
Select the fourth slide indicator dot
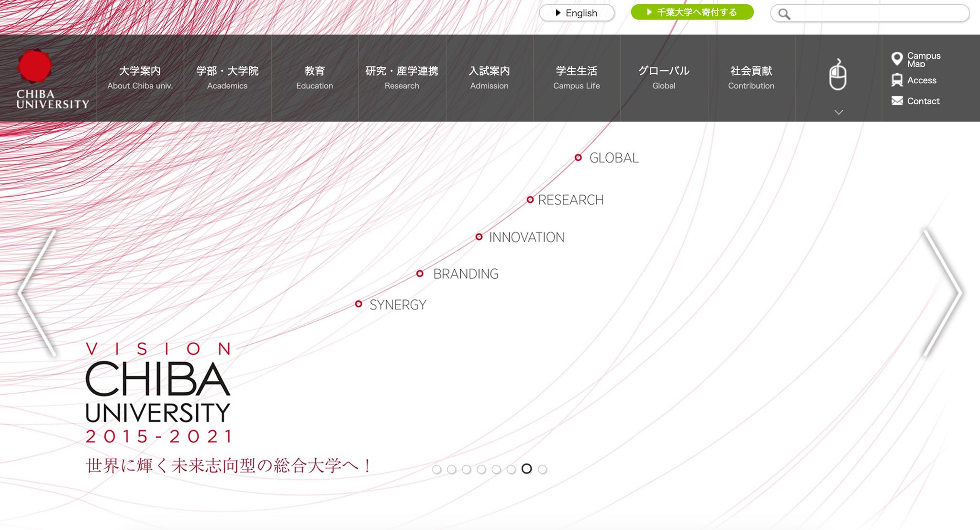coord(481,469)
